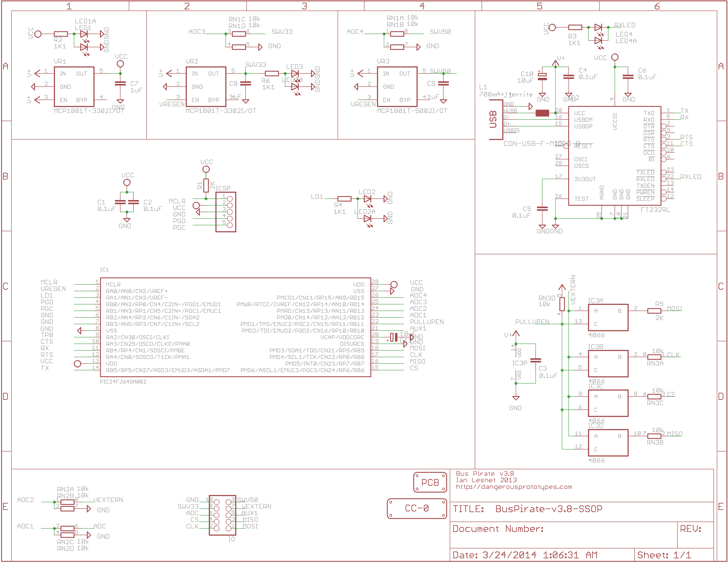Click the RN3C 10k CS resistor
The width and height of the screenshot is (728, 564).
(654, 397)
